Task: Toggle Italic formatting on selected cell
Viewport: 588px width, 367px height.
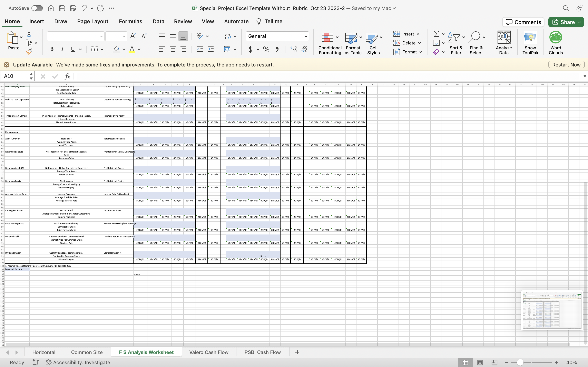Action: [62, 50]
